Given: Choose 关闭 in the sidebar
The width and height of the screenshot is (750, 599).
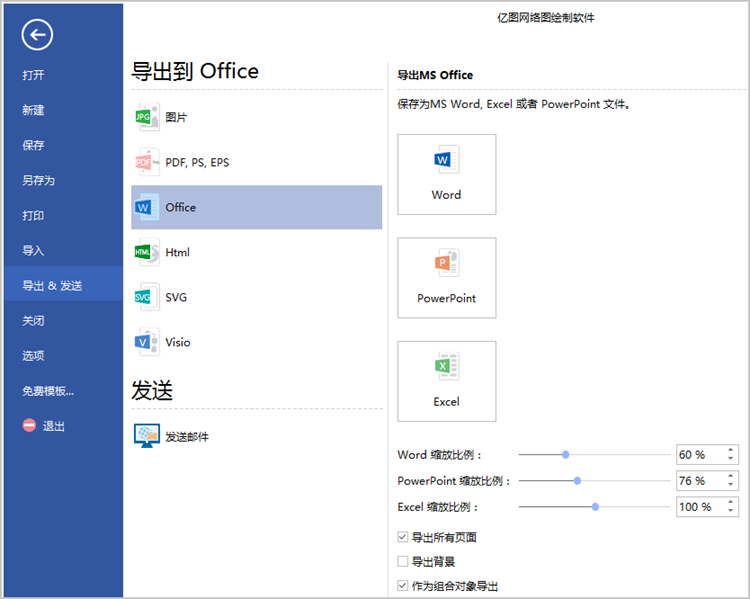Looking at the screenshot, I should click(33, 321).
